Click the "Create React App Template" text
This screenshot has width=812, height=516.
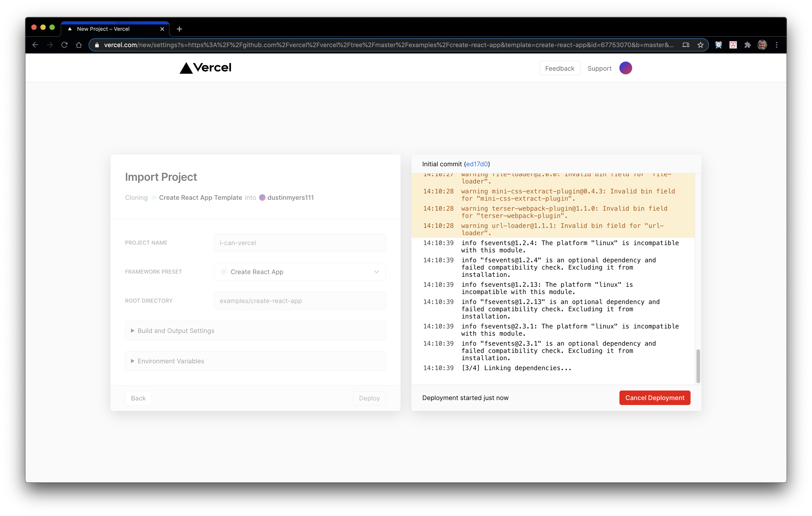click(x=201, y=198)
